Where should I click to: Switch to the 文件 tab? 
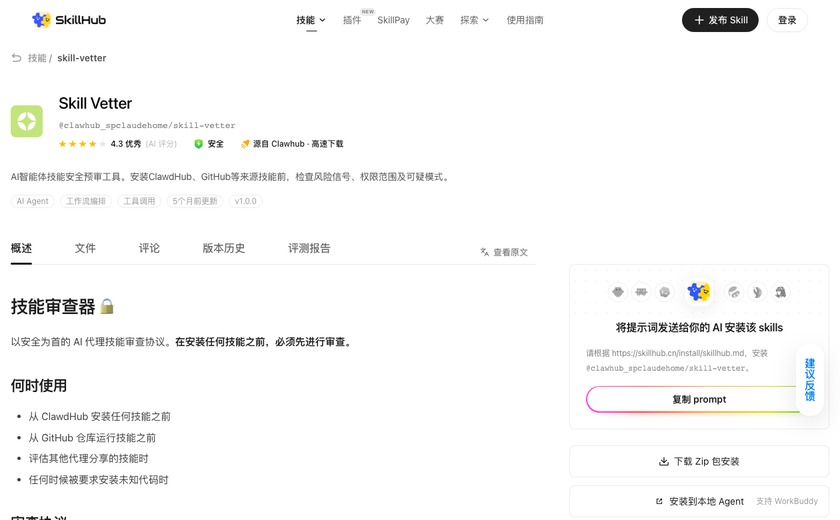[x=85, y=248]
